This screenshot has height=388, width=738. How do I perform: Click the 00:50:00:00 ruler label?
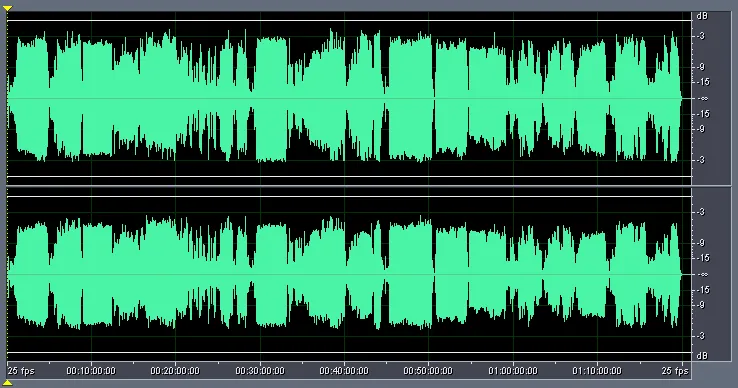pos(428,371)
